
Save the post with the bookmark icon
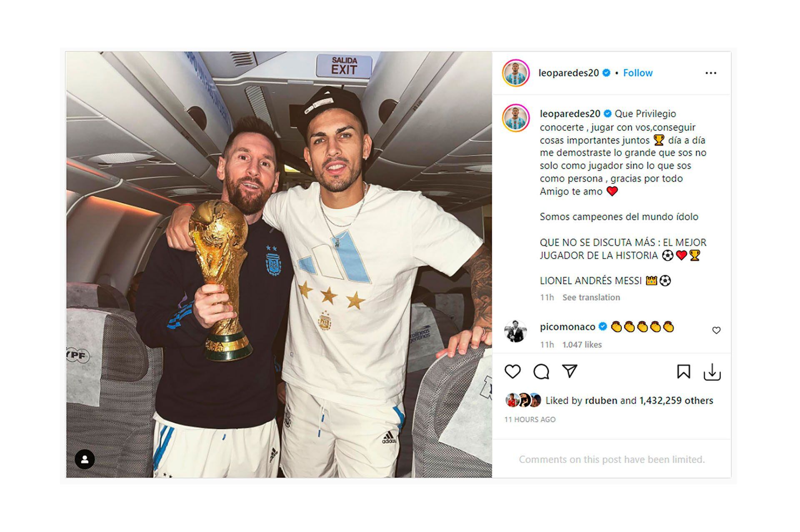click(x=683, y=372)
